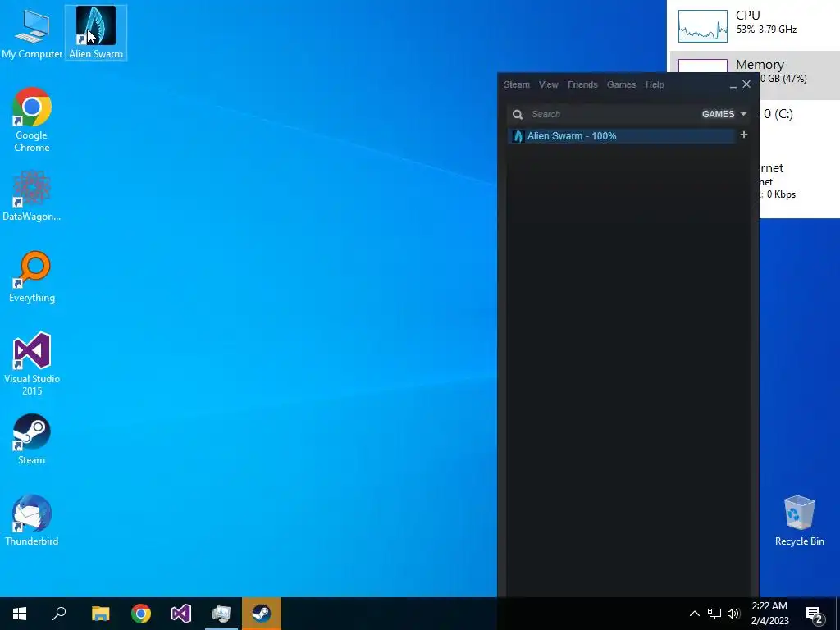Image resolution: width=840 pixels, height=630 pixels.
Task: Click the plus button beside Alien Swarm
Action: pos(743,135)
